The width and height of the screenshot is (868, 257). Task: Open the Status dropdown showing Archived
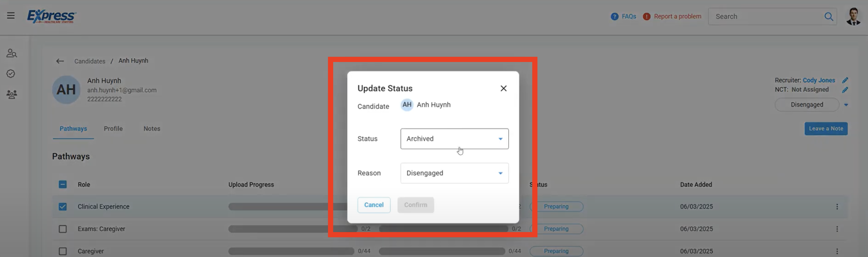[x=454, y=139]
